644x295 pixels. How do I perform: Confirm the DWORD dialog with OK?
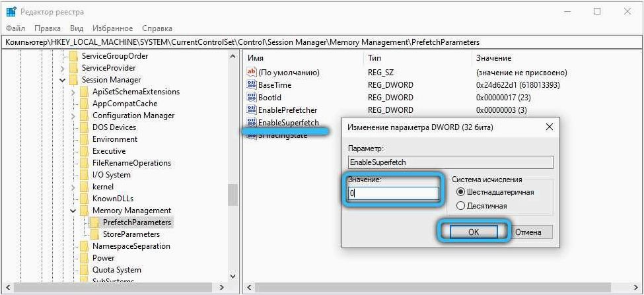click(473, 232)
